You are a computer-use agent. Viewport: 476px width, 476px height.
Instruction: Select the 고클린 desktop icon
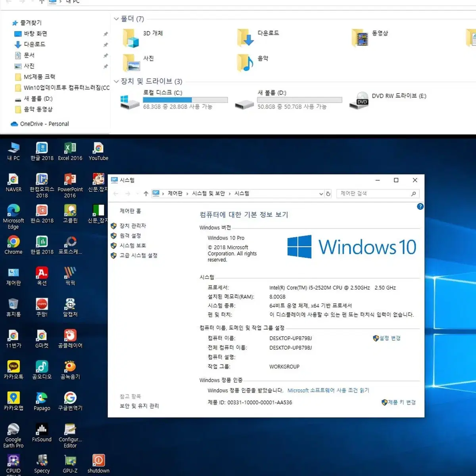click(x=70, y=214)
